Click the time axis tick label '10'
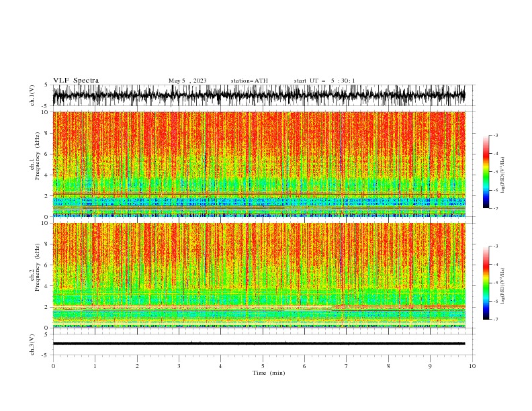Viewport: 532px width, 411px height. 472,366
